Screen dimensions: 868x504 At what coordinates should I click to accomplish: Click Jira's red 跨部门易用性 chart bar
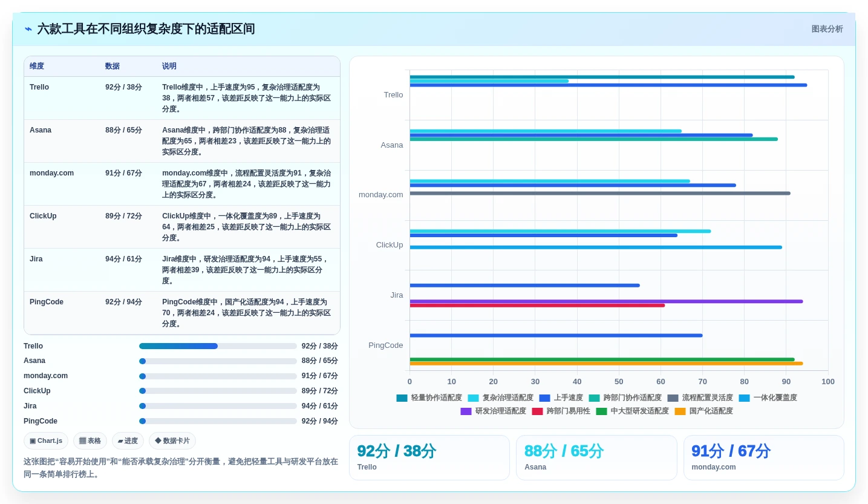tap(537, 306)
